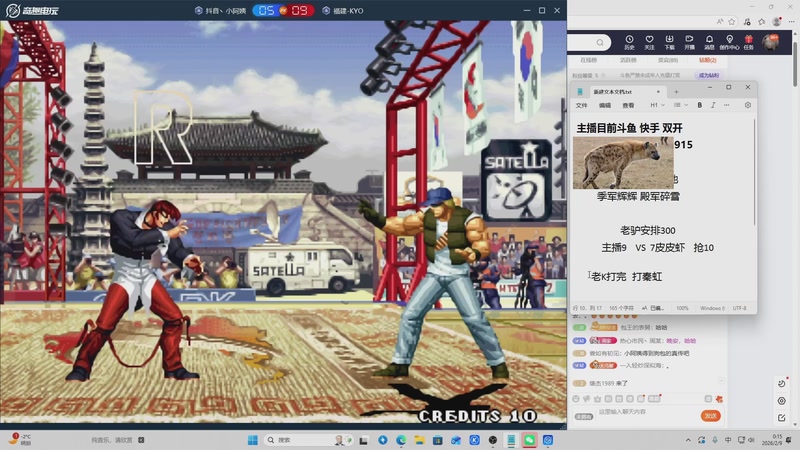Click the red maple icon in chat toolbar

point(719,398)
